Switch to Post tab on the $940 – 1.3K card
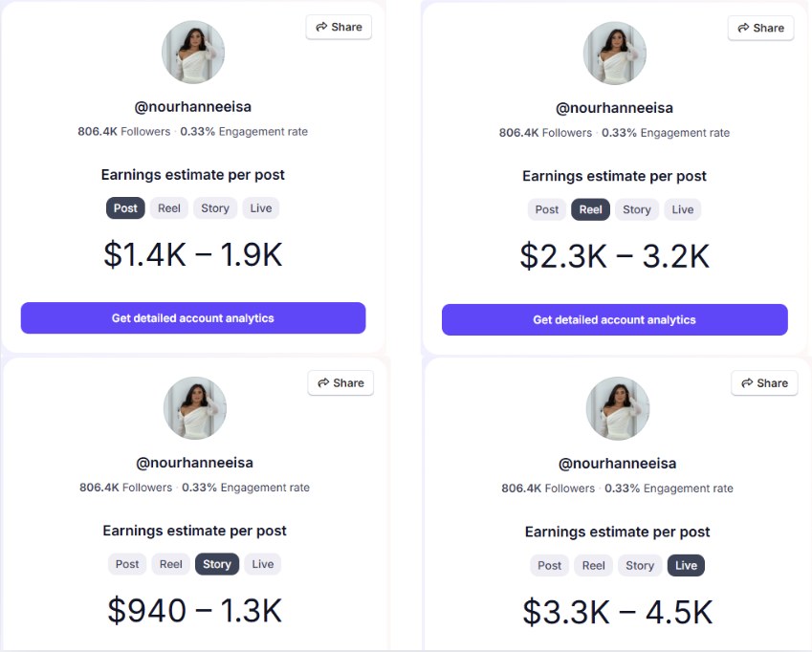This screenshot has height=652, width=812. [x=127, y=564]
